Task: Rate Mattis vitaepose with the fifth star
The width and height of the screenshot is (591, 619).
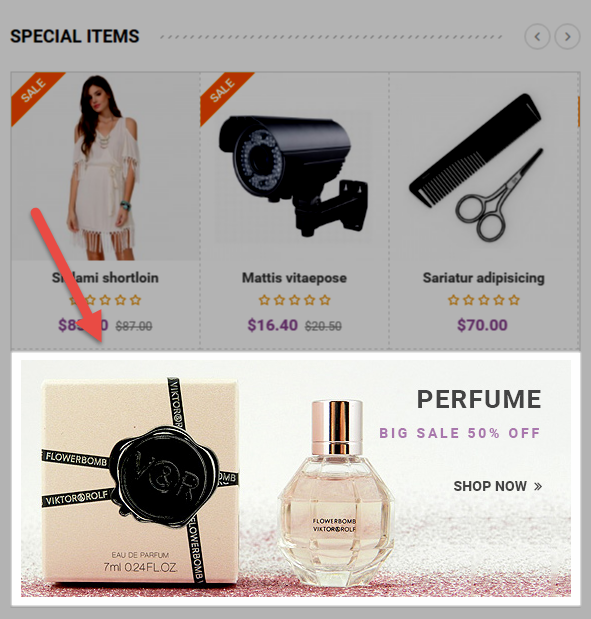Action: coord(325,300)
